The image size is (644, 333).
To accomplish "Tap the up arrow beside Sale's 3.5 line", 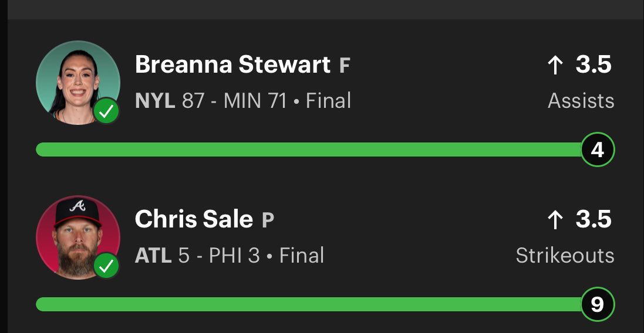I will (555, 220).
